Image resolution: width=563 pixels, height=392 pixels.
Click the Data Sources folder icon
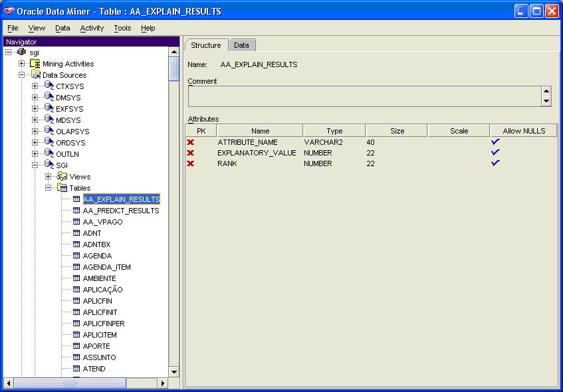click(x=35, y=75)
